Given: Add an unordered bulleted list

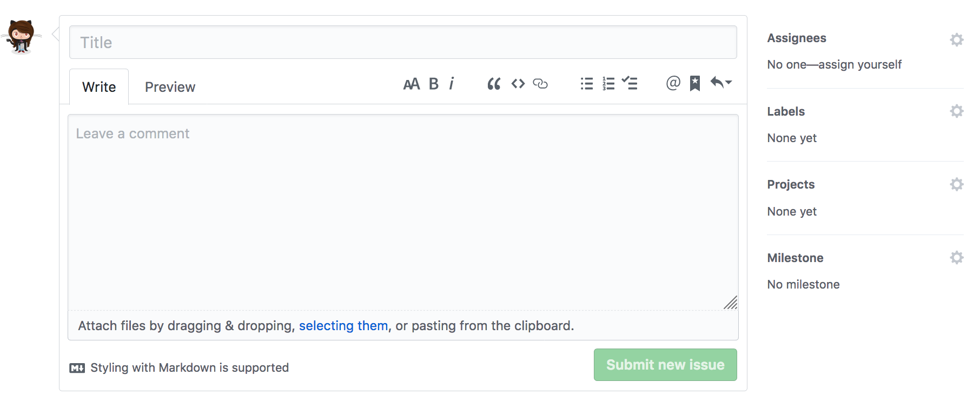Looking at the screenshot, I should click(x=586, y=84).
